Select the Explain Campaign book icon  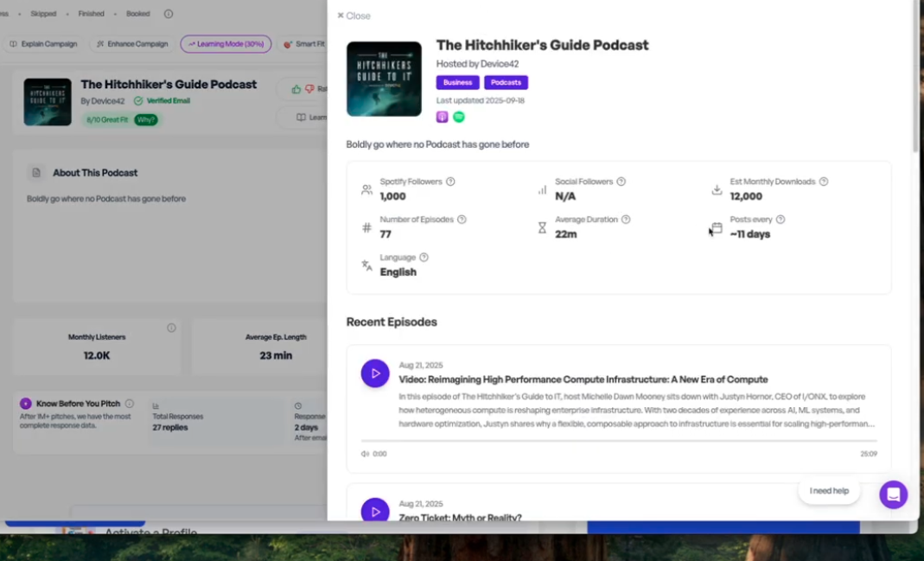coord(12,43)
